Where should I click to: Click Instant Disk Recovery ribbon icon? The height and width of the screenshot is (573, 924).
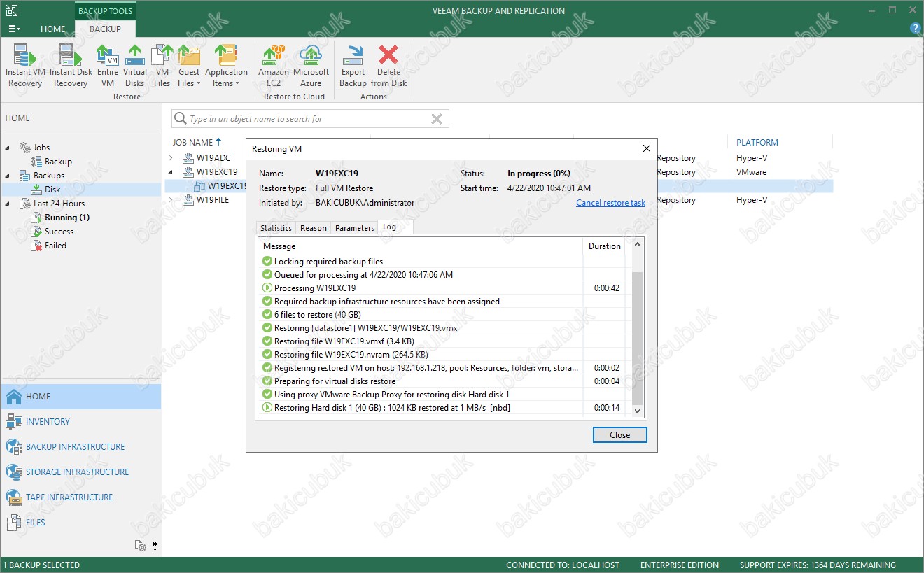(x=71, y=66)
